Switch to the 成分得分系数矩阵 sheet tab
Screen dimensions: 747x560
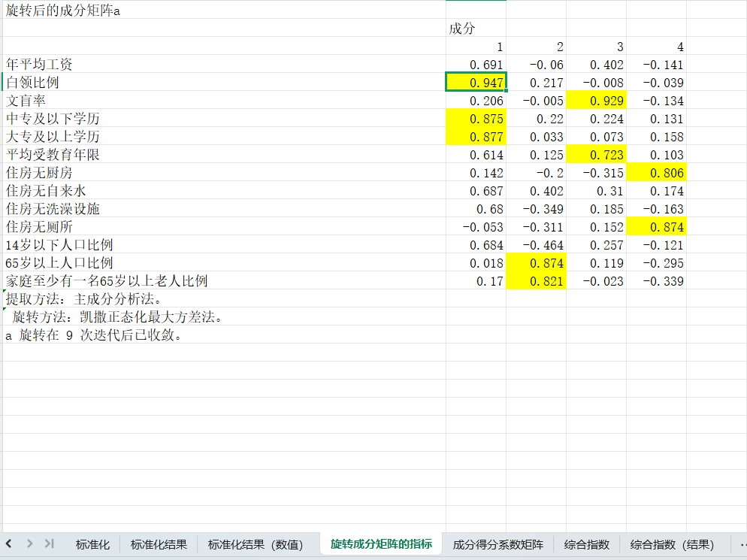(x=497, y=544)
